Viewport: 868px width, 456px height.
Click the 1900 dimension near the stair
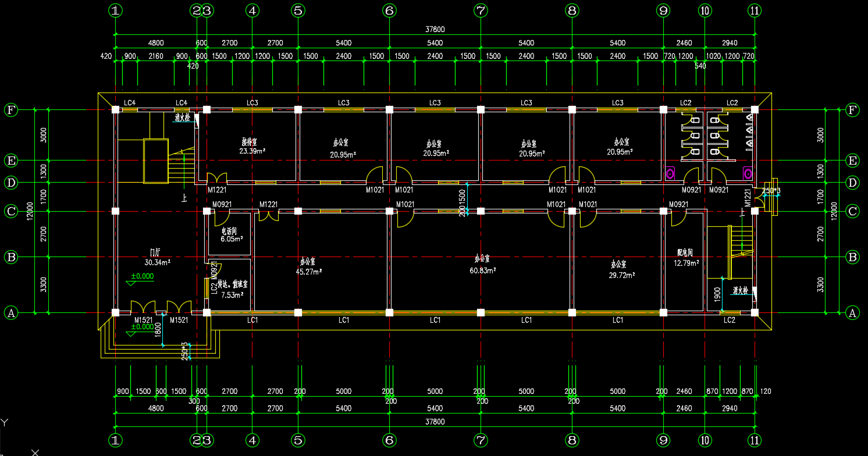[x=717, y=294]
